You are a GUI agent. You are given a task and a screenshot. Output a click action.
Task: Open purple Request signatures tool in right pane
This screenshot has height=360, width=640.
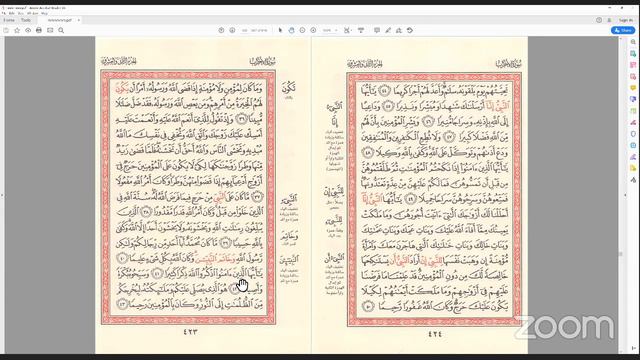coord(633,157)
